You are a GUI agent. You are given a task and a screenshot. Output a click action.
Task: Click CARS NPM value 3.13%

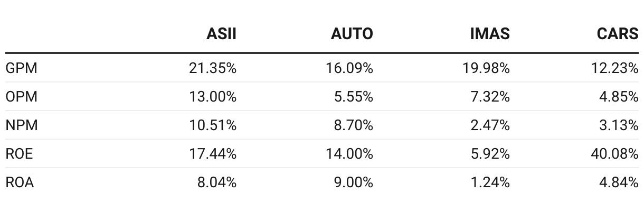[619, 125]
